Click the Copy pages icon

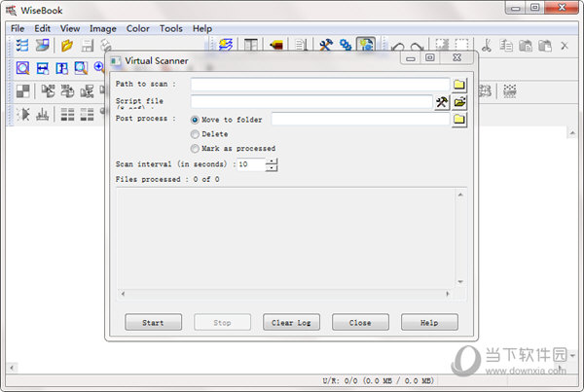tap(506, 46)
